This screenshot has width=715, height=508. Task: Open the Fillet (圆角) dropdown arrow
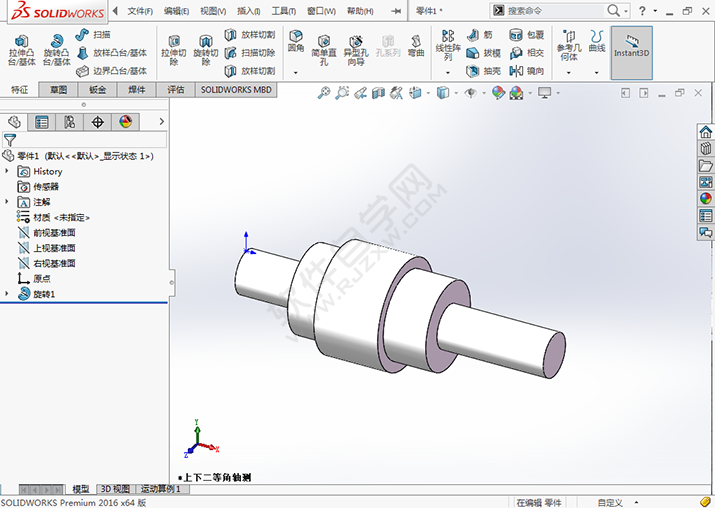pyautogui.click(x=295, y=73)
